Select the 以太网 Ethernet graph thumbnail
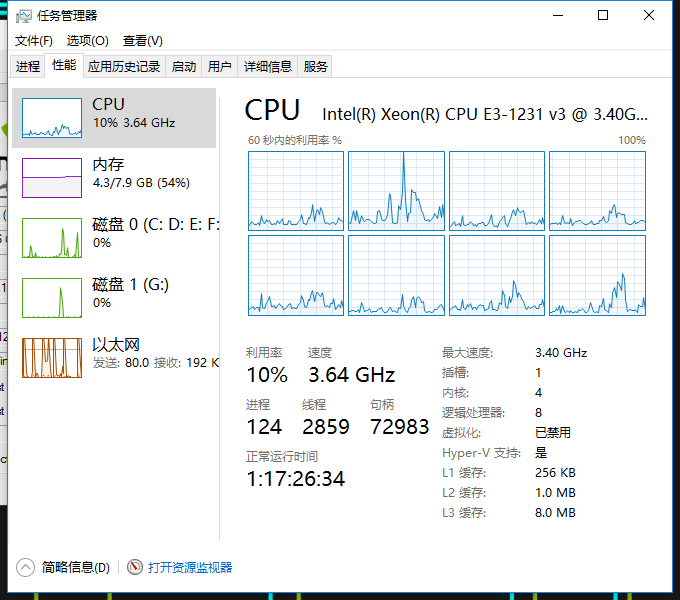This screenshot has width=680, height=600. click(x=52, y=358)
